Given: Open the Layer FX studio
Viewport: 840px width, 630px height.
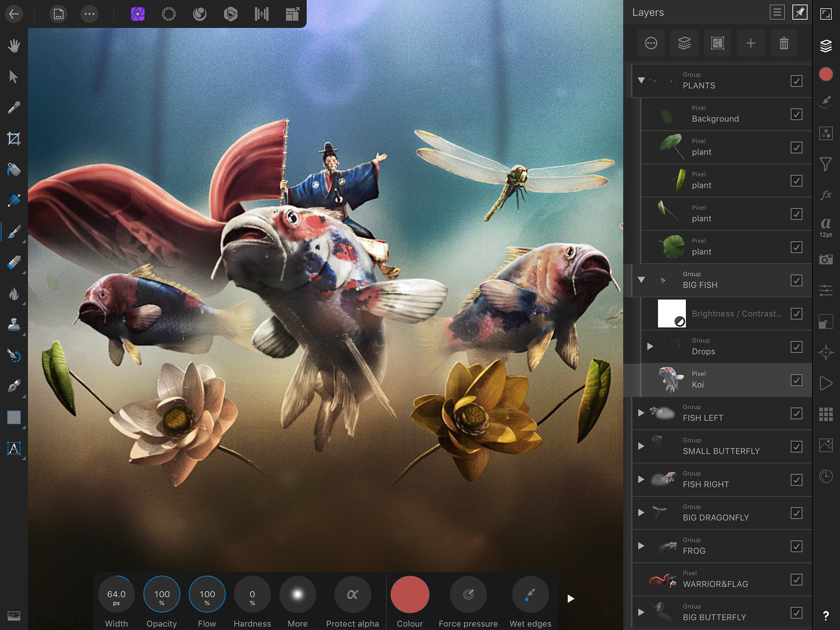Looking at the screenshot, I should click(826, 195).
